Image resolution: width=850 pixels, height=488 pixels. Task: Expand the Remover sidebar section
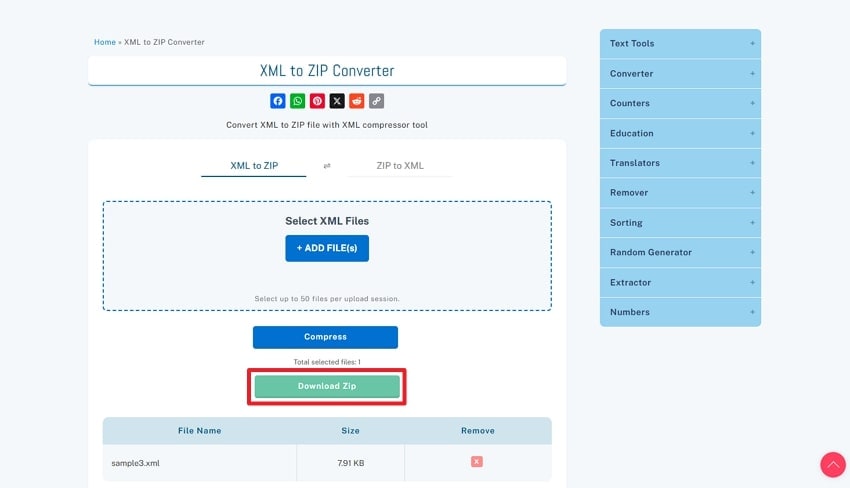pos(680,192)
